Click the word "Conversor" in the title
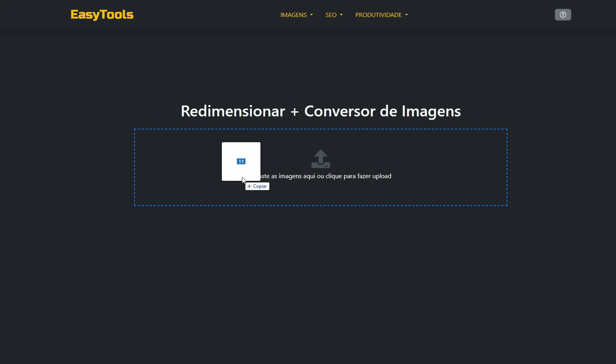The width and height of the screenshot is (616, 364). pyautogui.click(x=340, y=111)
